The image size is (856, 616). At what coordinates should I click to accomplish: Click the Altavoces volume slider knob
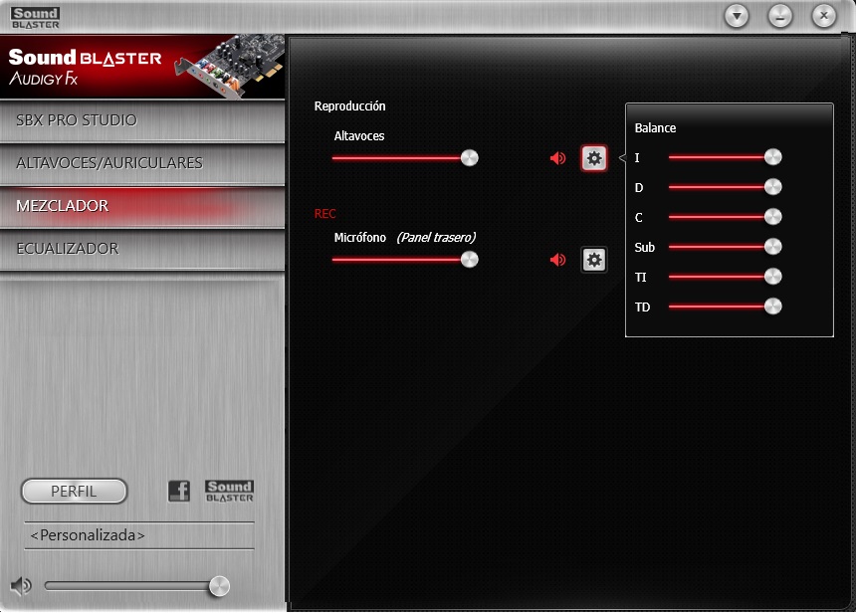pos(469,158)
